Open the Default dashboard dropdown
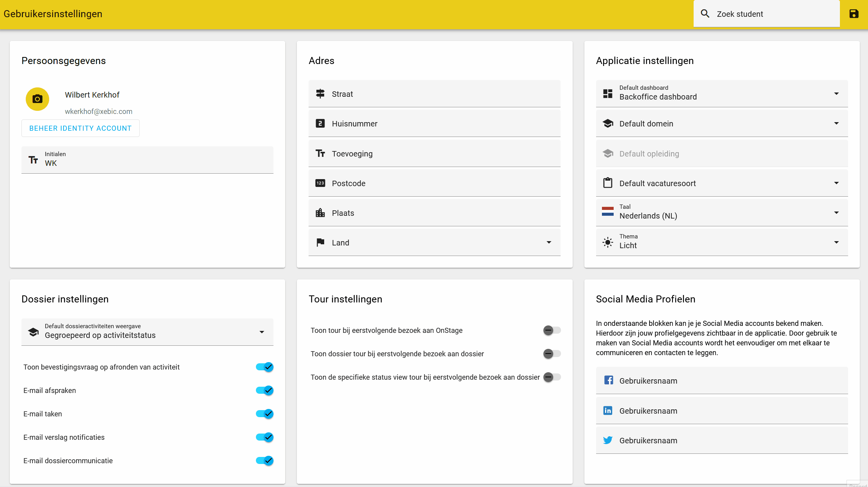 click(x=836, y=94)
